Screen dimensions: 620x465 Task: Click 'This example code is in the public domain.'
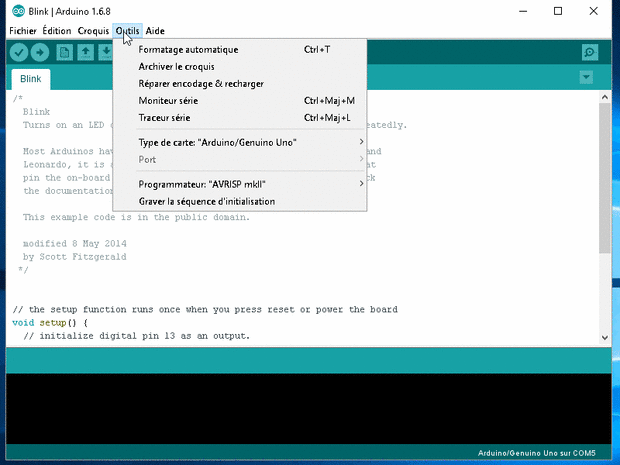(x=136, y=217)
